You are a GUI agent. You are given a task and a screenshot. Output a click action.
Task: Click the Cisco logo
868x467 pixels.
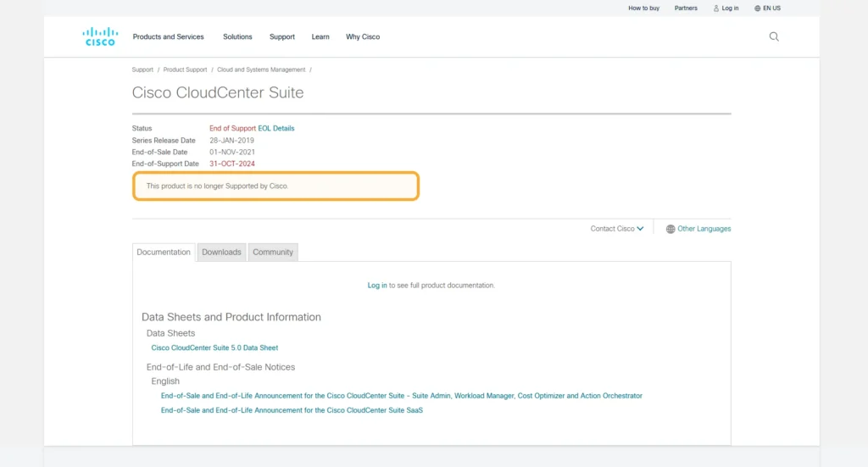pyautogui.click(x=100, y=36)
